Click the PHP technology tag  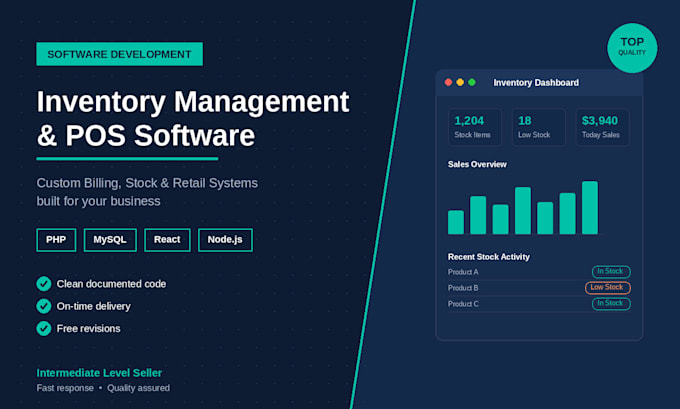click(x=56, y=240)
